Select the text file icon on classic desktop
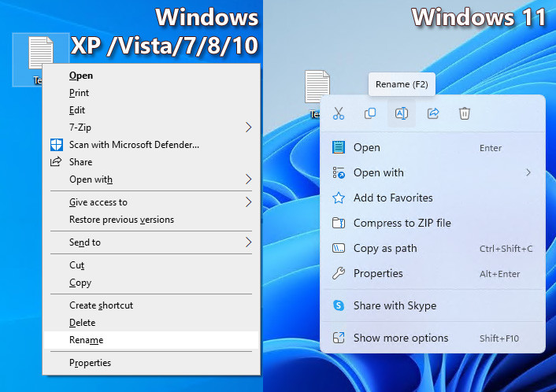 click(41, 53)
